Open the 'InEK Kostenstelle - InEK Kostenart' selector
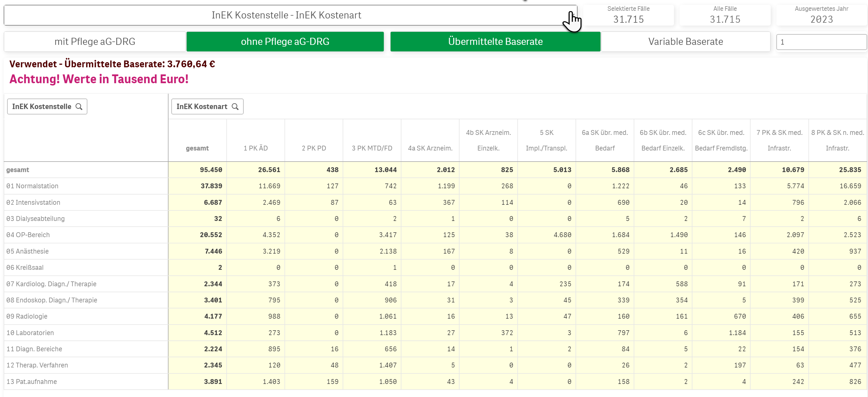This screenshot has width=868, height=397. (x=286, y=15)
